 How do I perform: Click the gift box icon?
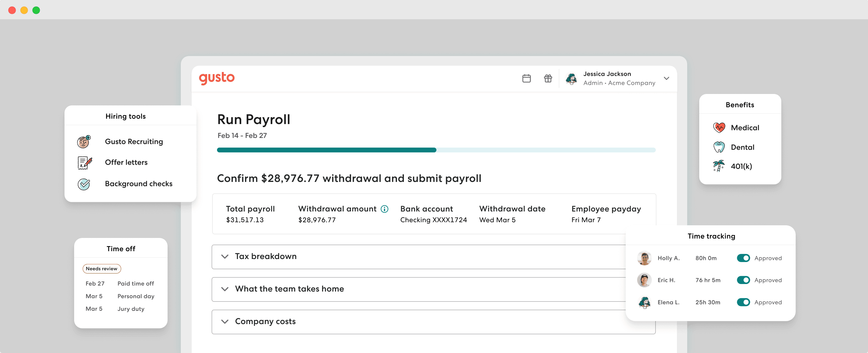(548, 79)
